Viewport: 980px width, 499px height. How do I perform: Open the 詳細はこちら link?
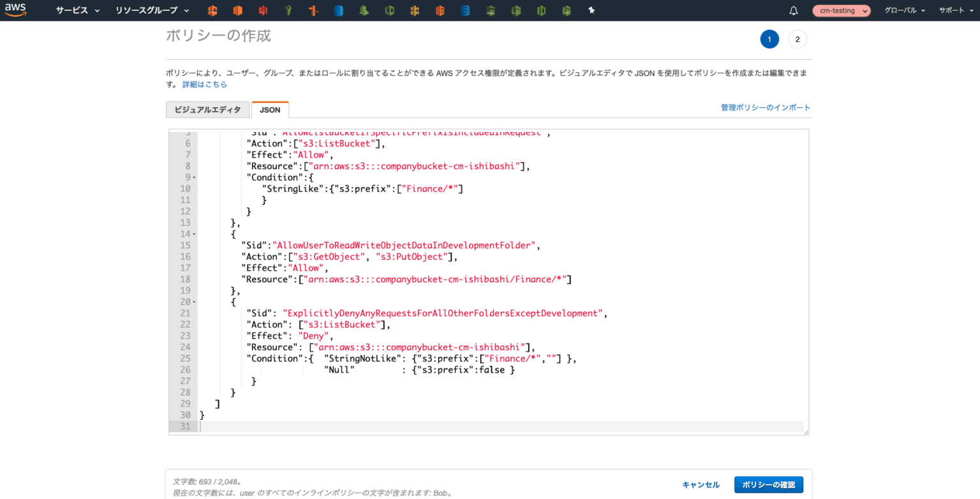(205, 84)
